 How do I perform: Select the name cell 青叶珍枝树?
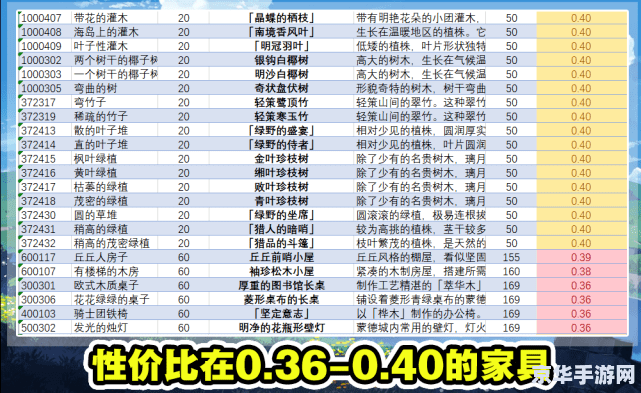point(281,201)
